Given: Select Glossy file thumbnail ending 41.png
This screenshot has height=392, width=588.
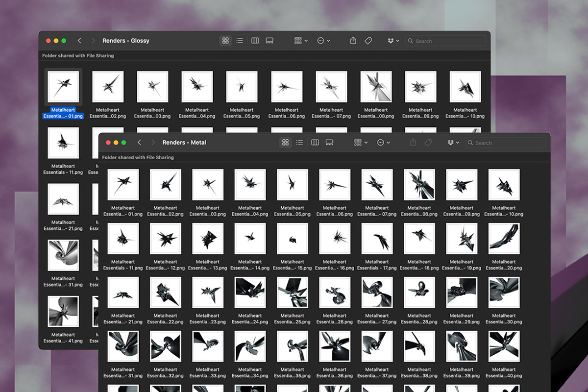Looking at the screenshot, I should point(63,312).
